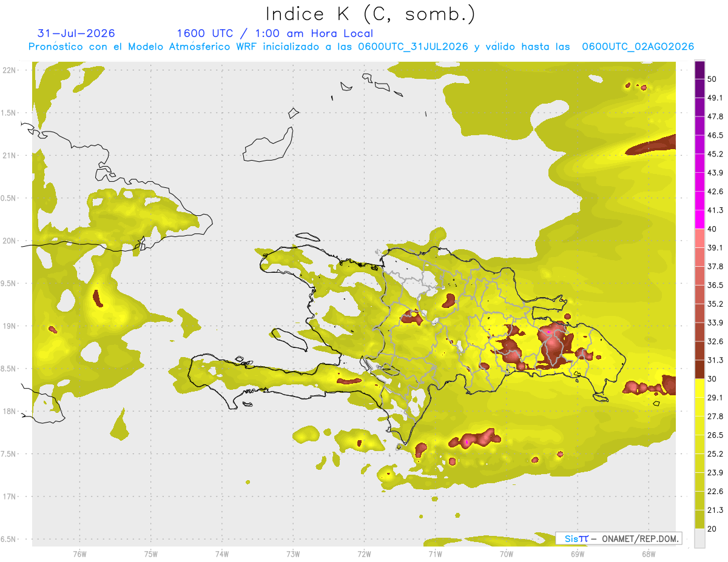
Task: Click the '75W' longitude axis label
Action: (151, 554)
